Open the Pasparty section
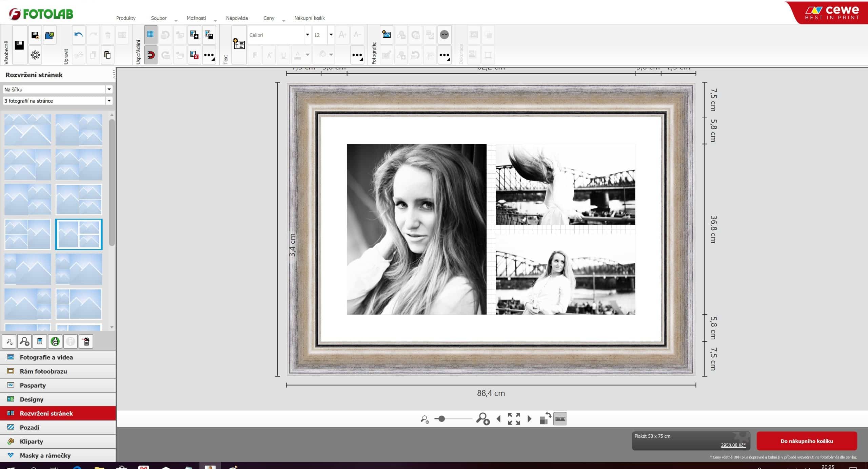This screenshot has width=868, height=469. [x=58, y=385]
